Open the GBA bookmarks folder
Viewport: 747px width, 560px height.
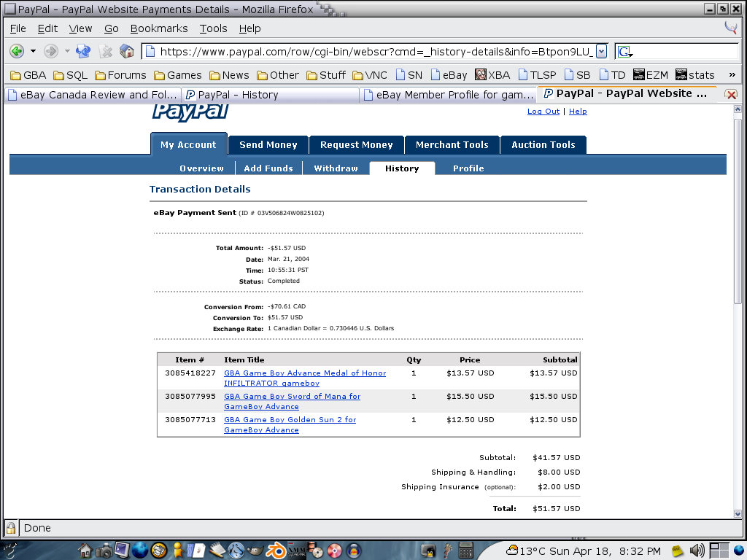coord(28,75)
